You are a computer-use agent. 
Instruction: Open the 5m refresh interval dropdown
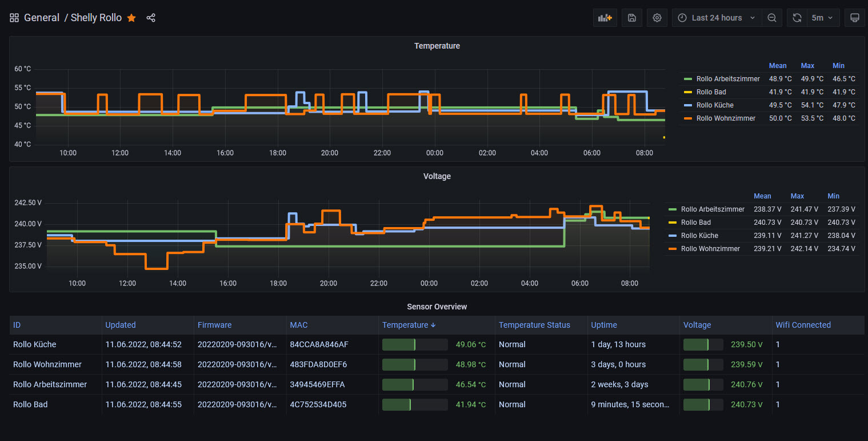(x=823, y=18)
